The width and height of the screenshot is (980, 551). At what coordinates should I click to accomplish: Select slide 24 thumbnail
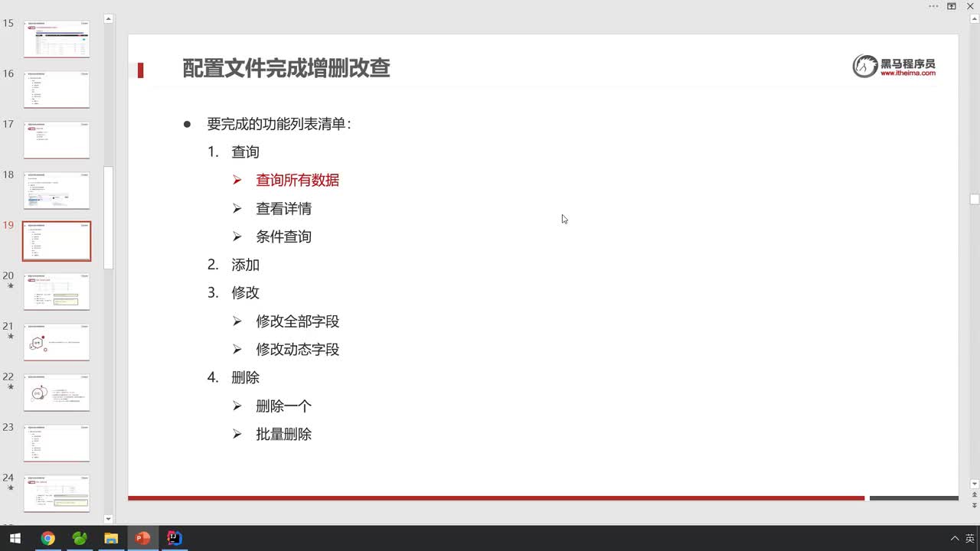point(57,494)
